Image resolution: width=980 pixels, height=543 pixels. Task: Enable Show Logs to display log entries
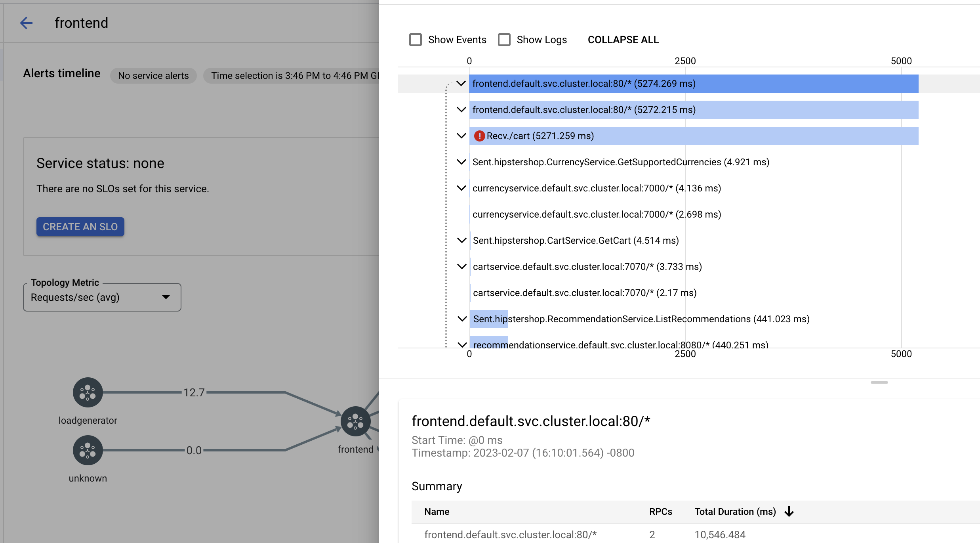(x=505, y=40)
